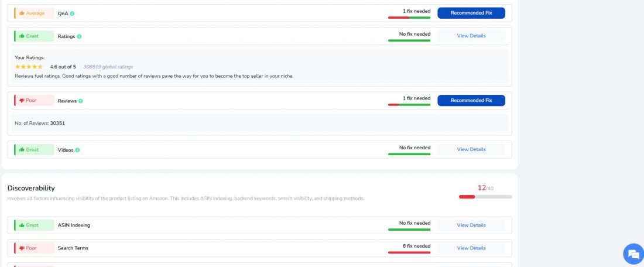
Task: Click the thumbs-down icon in the Search Terms badge
Action: 22,248
